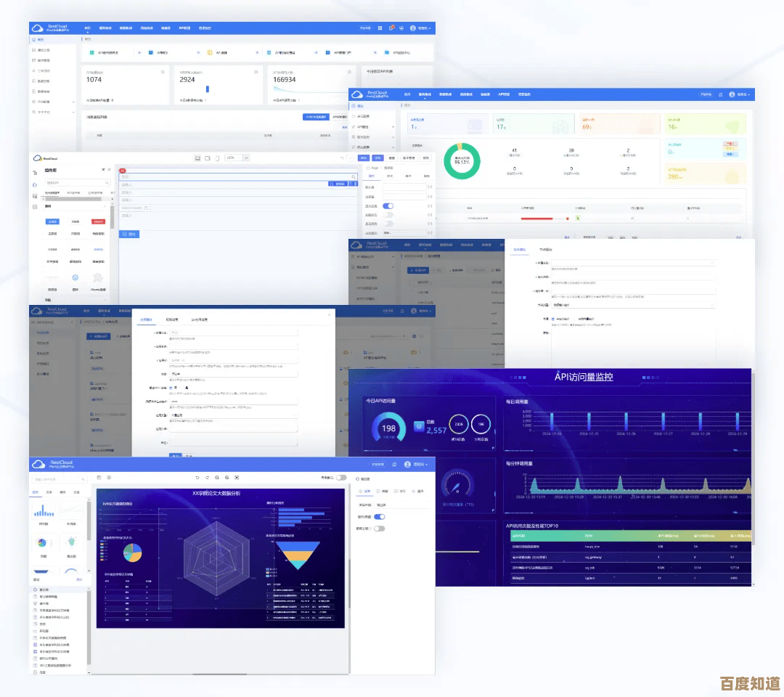Select the mobile phone preview icon in form designer
The image size is (784, 697).
click(217, 158)
